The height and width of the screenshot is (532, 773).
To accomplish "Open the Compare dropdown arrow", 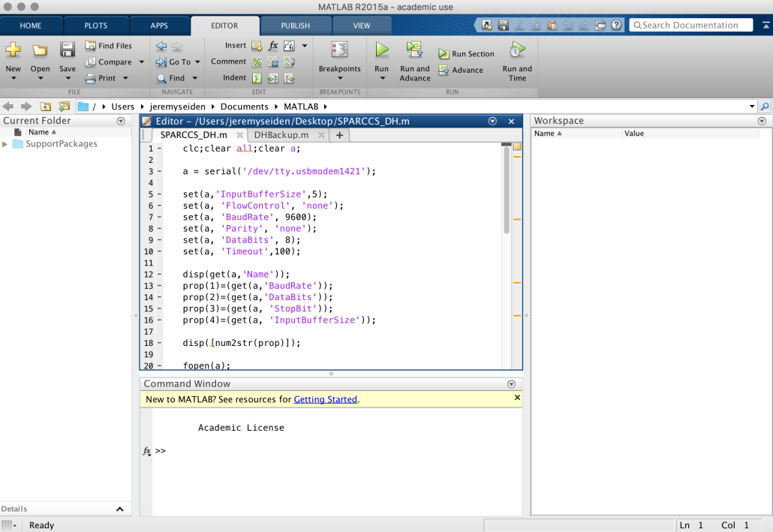I will pos(142,62).
